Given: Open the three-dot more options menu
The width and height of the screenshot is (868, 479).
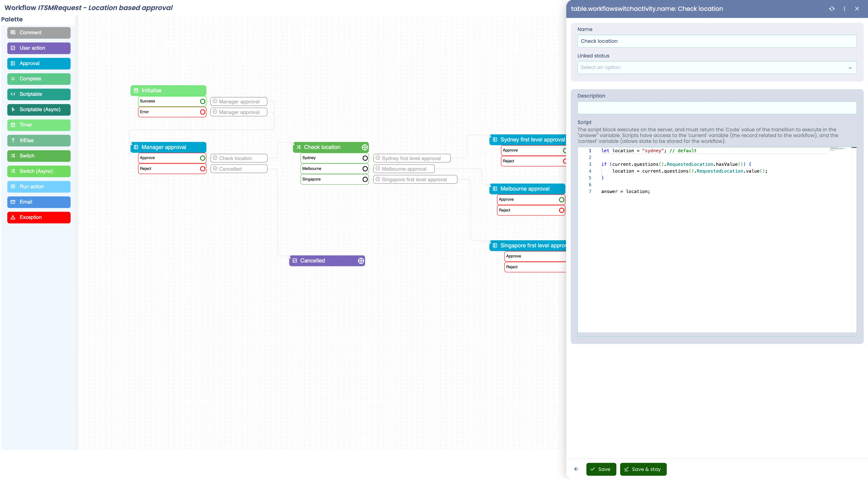Looking at the screenshot, I should [x=844, y=9].
